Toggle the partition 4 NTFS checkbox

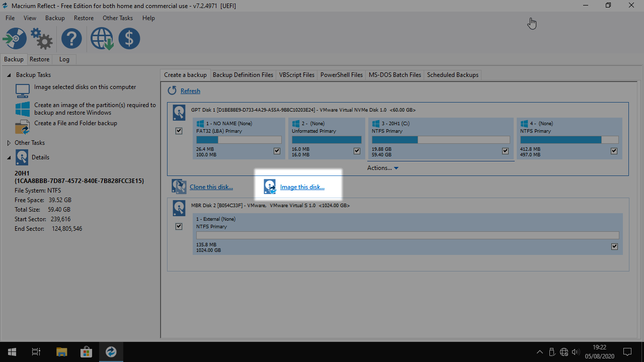click(x=614, y=151)
